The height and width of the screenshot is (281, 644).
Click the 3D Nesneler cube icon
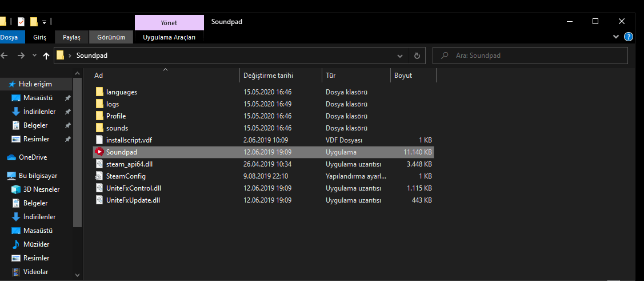click(x=16, y=189)
